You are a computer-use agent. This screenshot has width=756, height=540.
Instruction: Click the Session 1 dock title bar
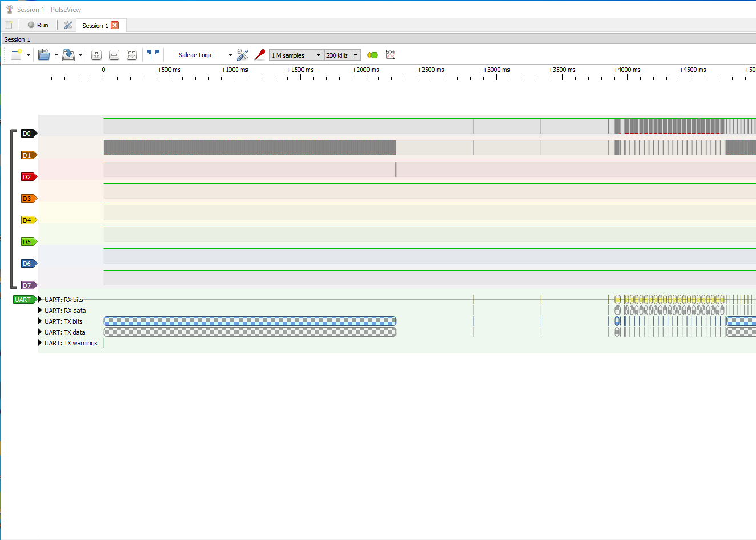pos(378,39)
